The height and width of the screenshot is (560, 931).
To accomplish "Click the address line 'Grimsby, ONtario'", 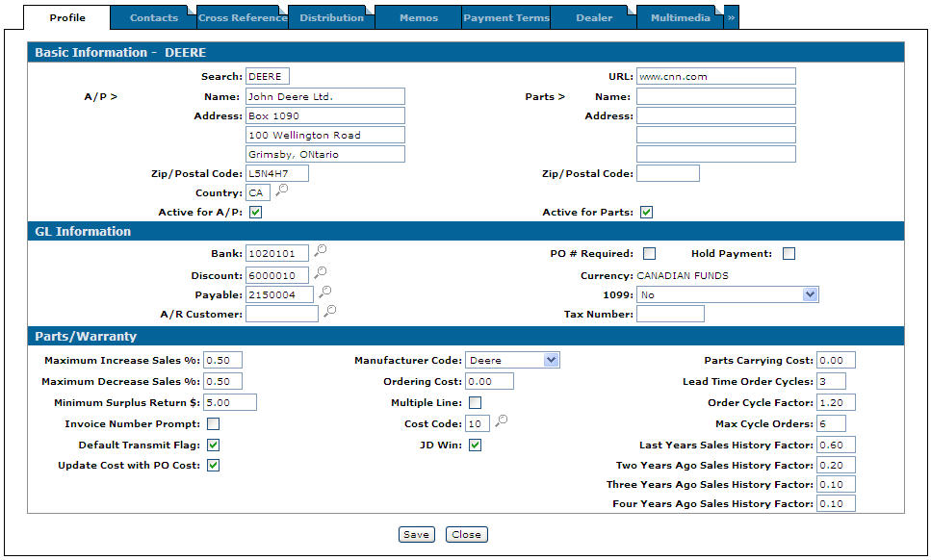I will point(325,154).
